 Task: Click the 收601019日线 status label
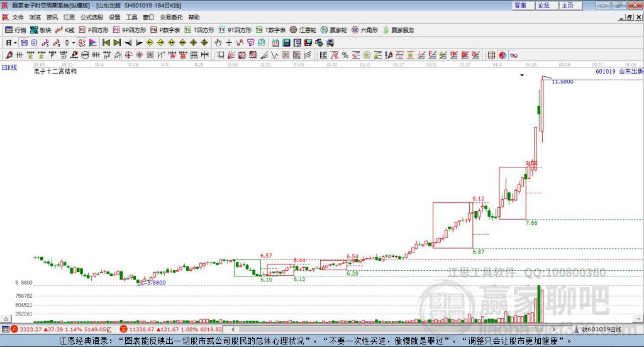pyautogui.click(x=601, y=329)
